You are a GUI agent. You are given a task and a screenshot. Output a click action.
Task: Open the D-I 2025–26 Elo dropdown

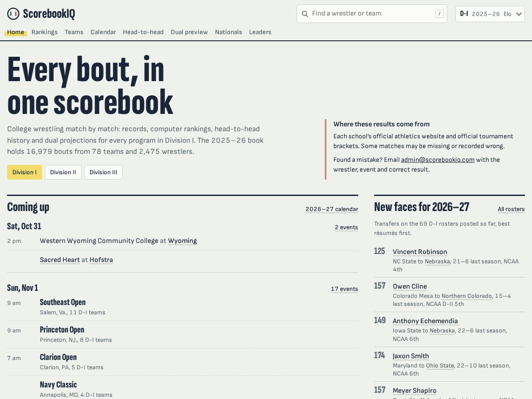tap(490, 14)
